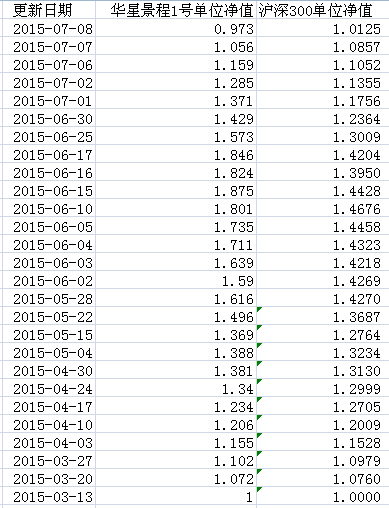Select the cell with value 1.3687
Screen dimensions: 389x508
point(322,316)
